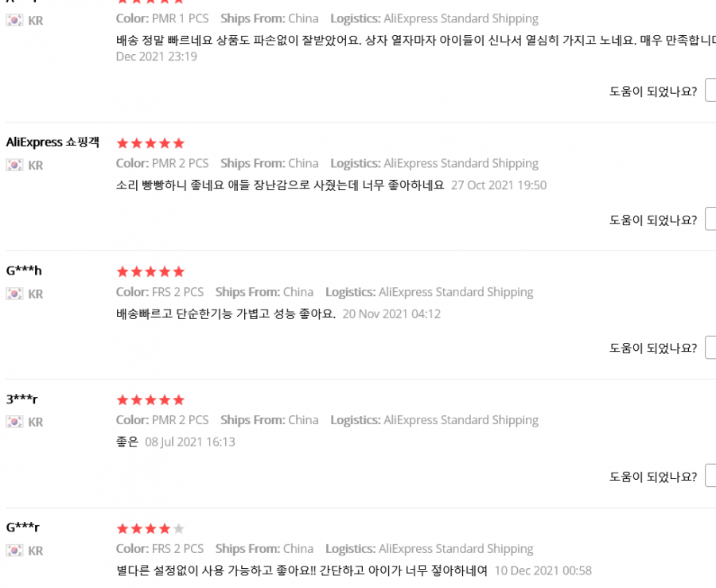Open reviewer profile G***h

pyautogui.click(x=24, y=271)
